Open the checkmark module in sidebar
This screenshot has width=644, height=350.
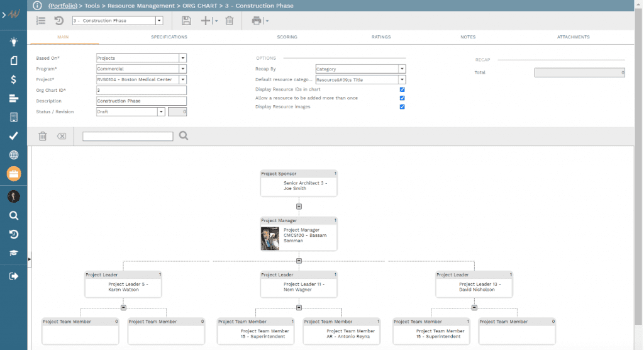click(x=14, y=136)
